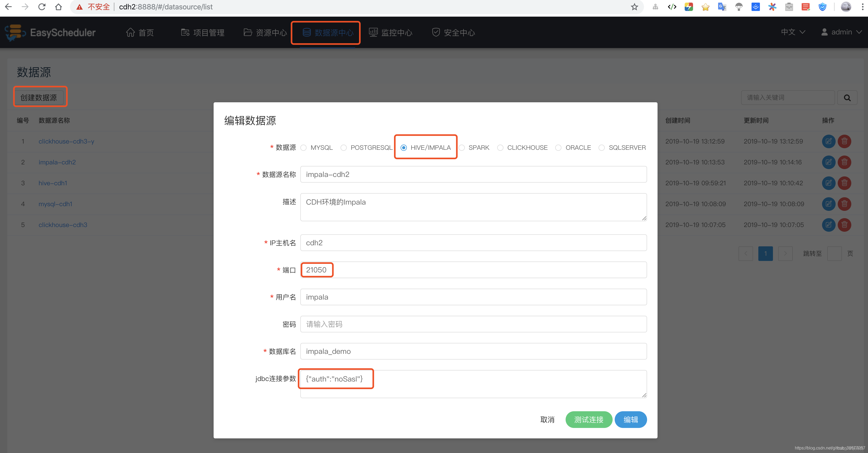
Task: Go to browser home icon
Action: (x=59, y=7)
